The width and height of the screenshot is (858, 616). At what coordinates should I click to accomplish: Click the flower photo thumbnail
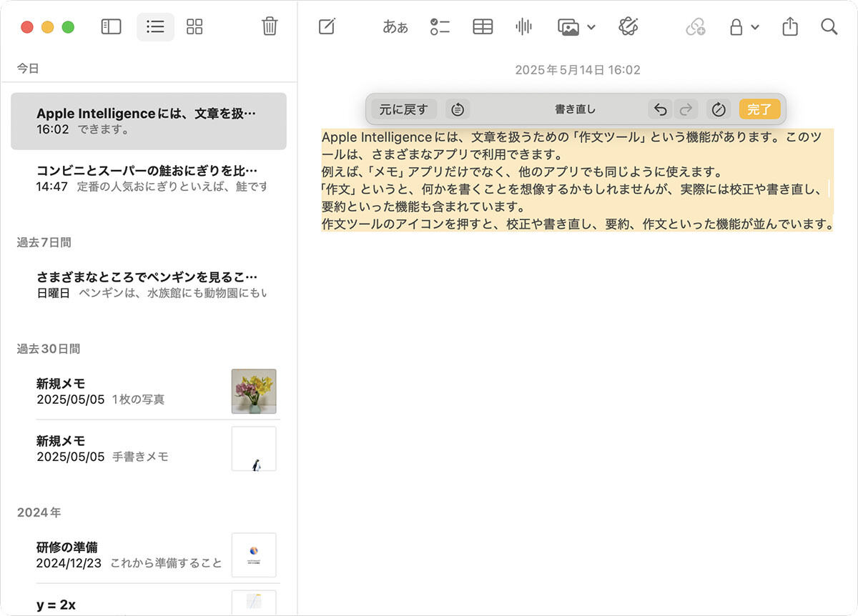coord(254,391)
